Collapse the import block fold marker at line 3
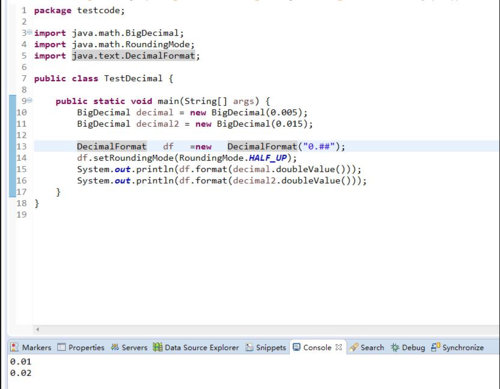The height and width of the screenshot is (389, 500). point(30,32)
